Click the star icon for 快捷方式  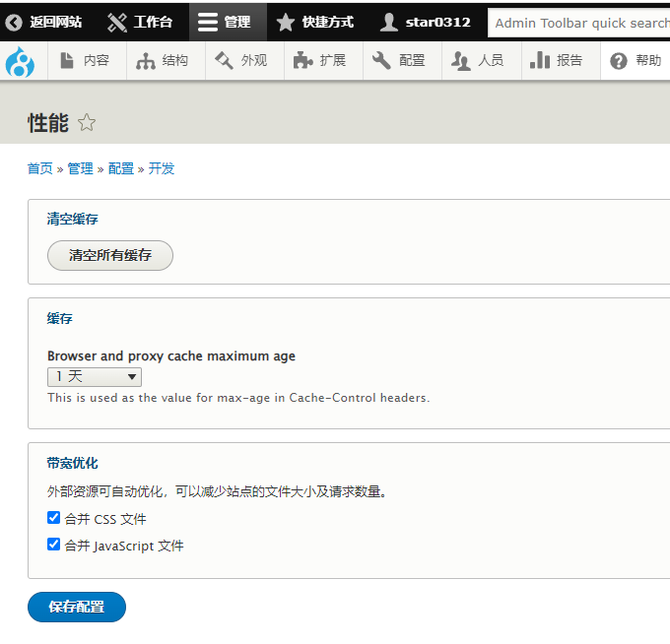[x=286, y=23]
